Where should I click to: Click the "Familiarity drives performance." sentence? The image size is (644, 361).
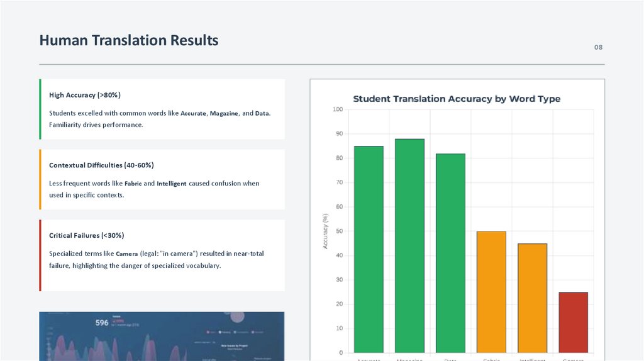coord(96,125)
